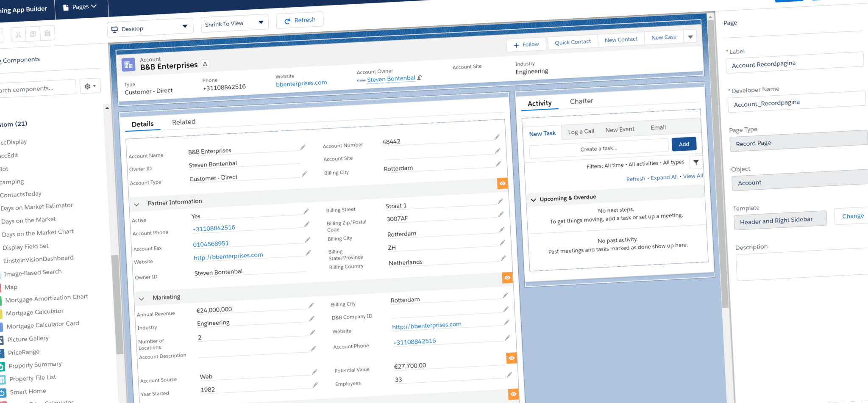
Task: Open the Desktop form factor dropdown
Action: pyautogui.click(x=150, y=28)
